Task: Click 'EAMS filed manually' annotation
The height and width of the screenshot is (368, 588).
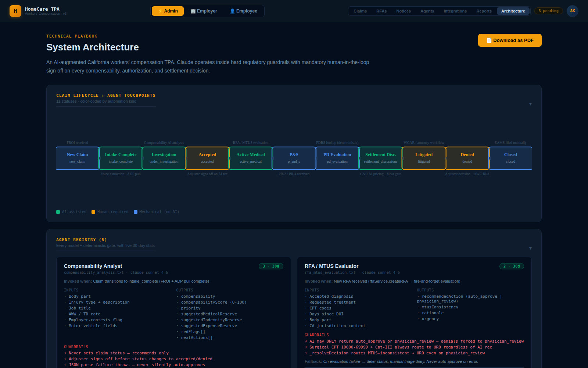Action: [x=510, y=143]
